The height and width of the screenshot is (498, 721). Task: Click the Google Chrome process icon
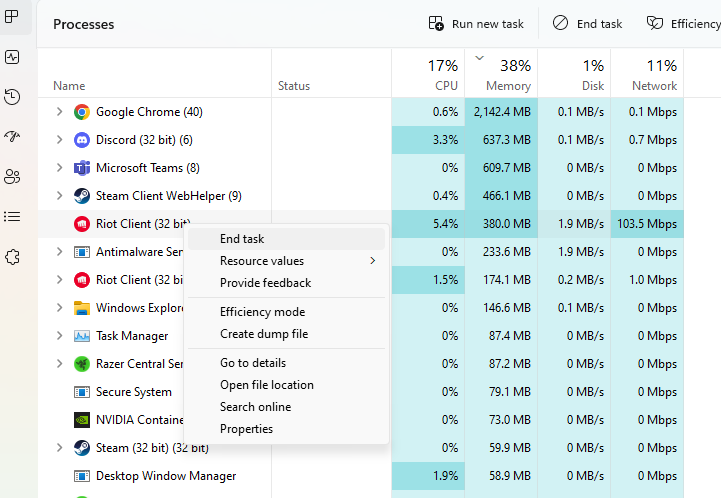(x=82, y=112)
